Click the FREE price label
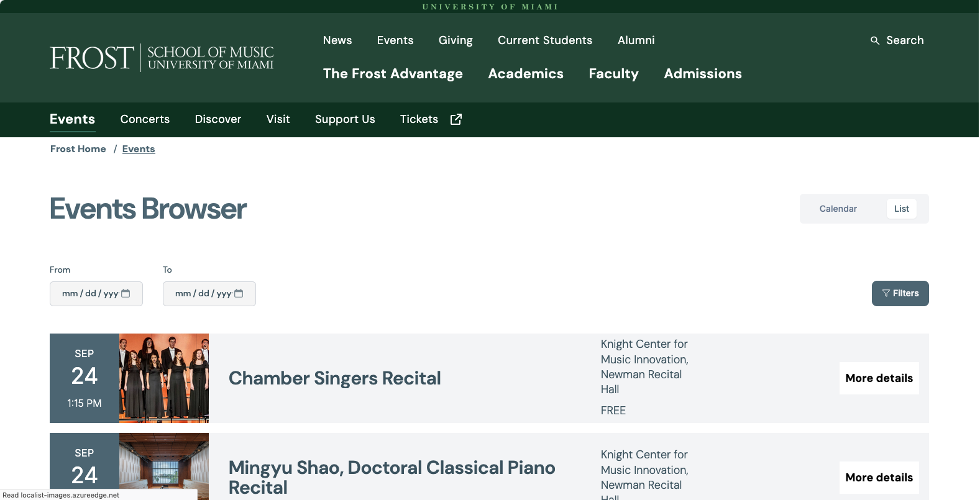The image size is (980, 500). pyautogui.click(x=613, y=411)
